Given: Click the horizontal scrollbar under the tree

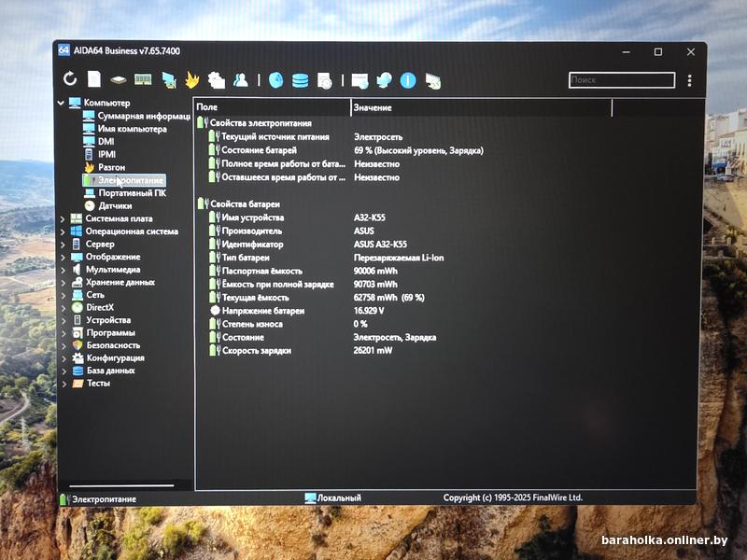Looking at the screenshot, I should pos(121,485).
